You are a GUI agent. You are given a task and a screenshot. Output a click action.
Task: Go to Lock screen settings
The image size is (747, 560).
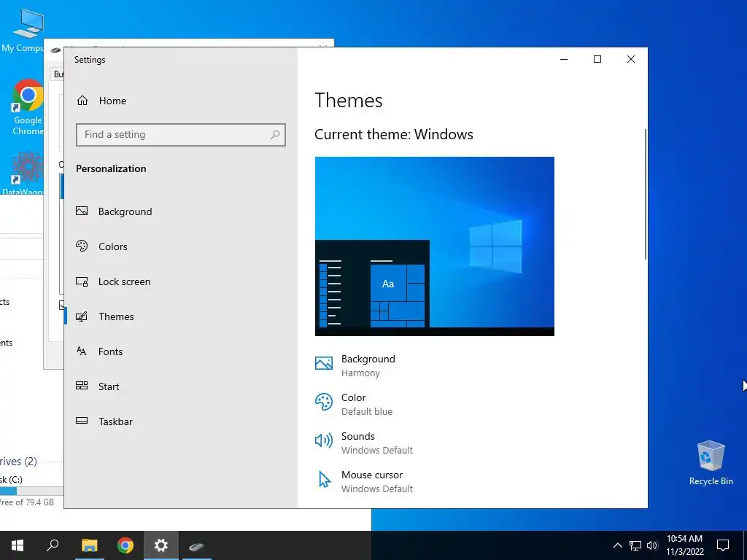click(x=181, y=281)
